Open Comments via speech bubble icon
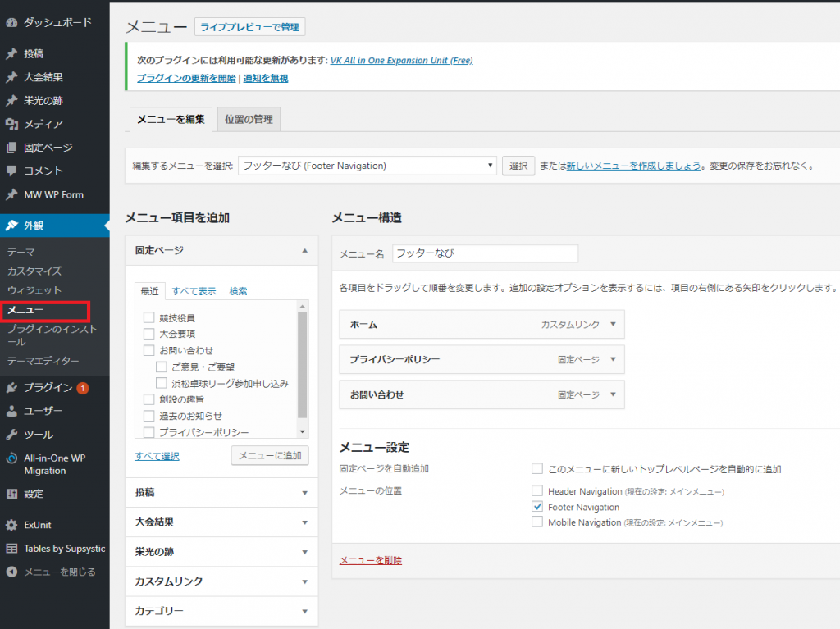Viewport: 840px width, 629px height. pyautogui.click(x=11, y=171)
